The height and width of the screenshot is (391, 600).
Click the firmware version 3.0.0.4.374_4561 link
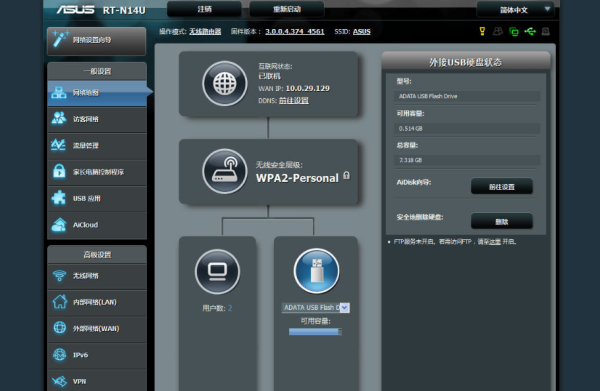(295, 31)
